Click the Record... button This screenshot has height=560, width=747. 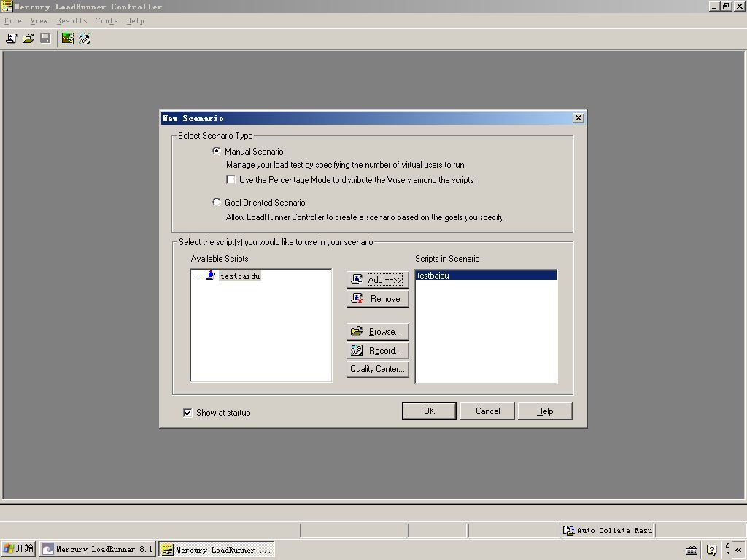click(377, 351)
